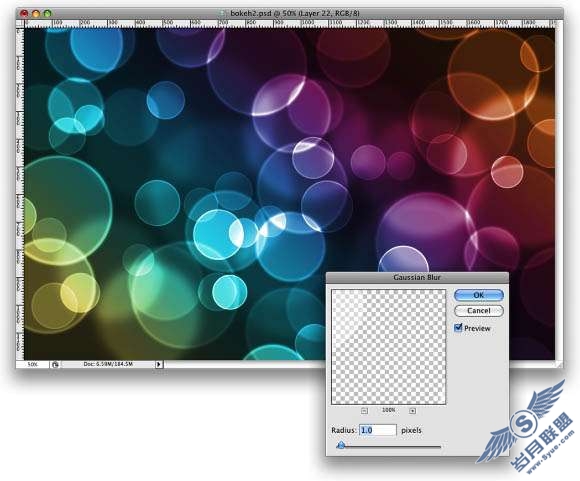Click the preview zoom-in plus icon
The width and height of the screenshot is (580, 481).
click(412, 410)
